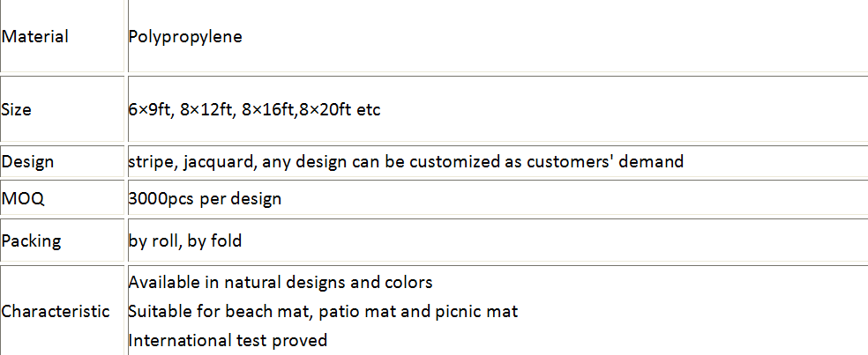Image resolution: width=868 pixels, height=355 pixels.
Task: Click the Characteristic label cell
Action: (56, 311)
